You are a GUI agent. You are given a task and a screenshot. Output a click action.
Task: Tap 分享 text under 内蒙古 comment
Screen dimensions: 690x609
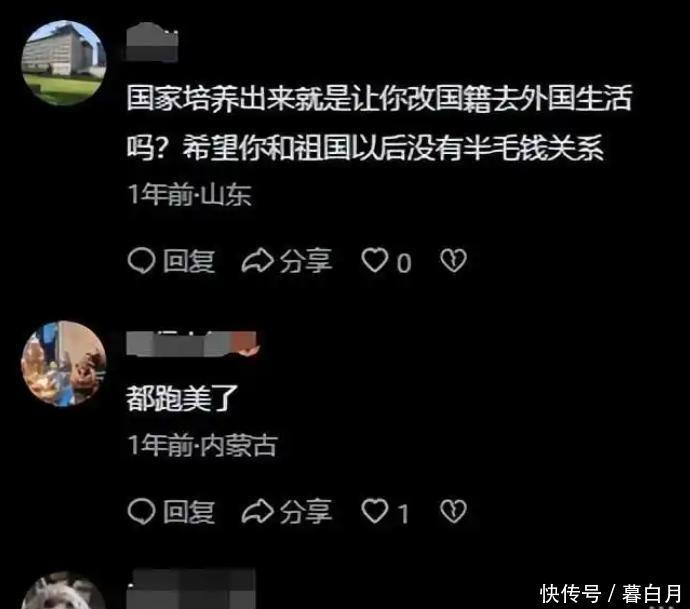coord(306,512)
